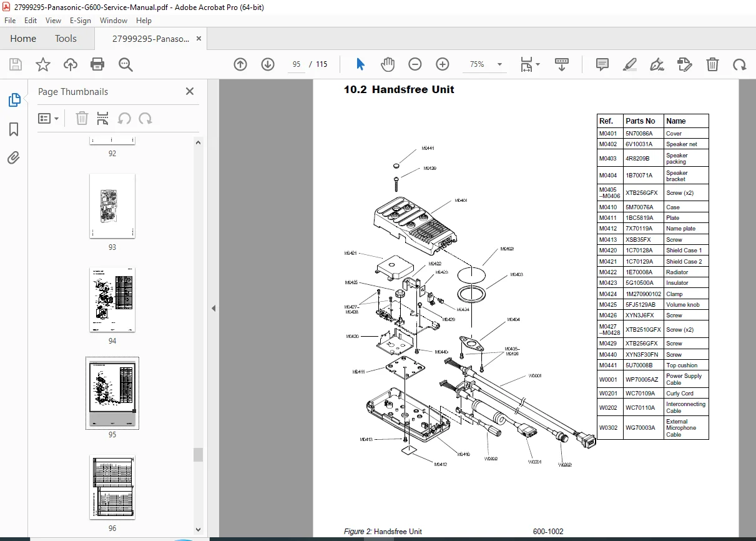This screenshot has width=756, height=541.
Task: Go to the next page with the down arrow
Action: 268,64
